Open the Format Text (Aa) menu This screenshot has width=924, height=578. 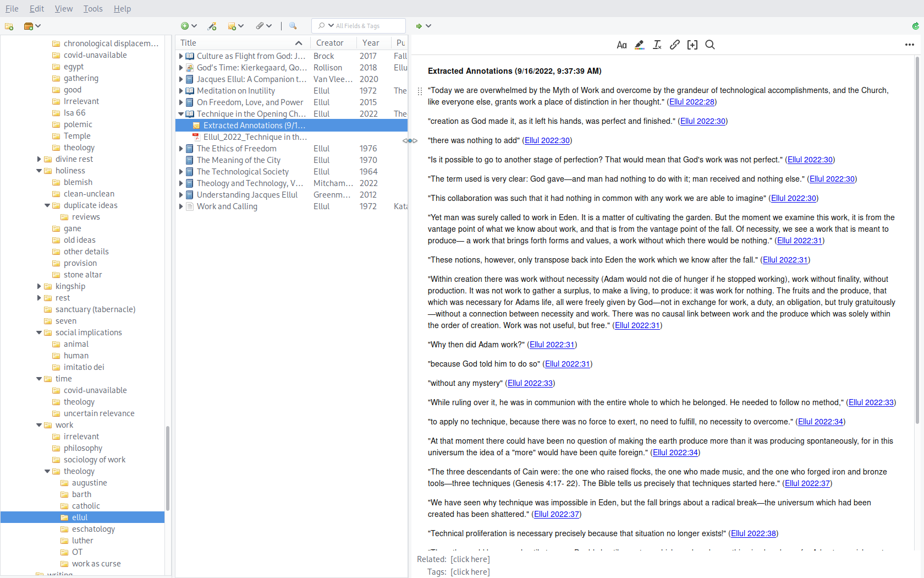pos(621,45)
